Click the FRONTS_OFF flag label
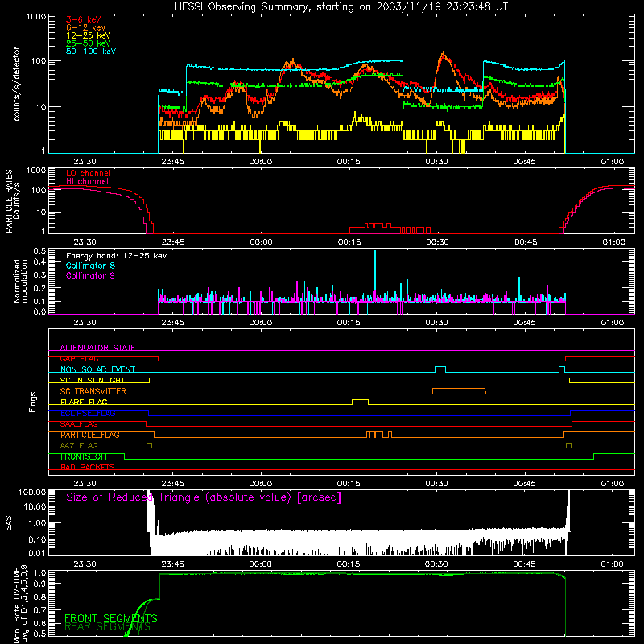644x644 pixels. [x=85, y=456]
